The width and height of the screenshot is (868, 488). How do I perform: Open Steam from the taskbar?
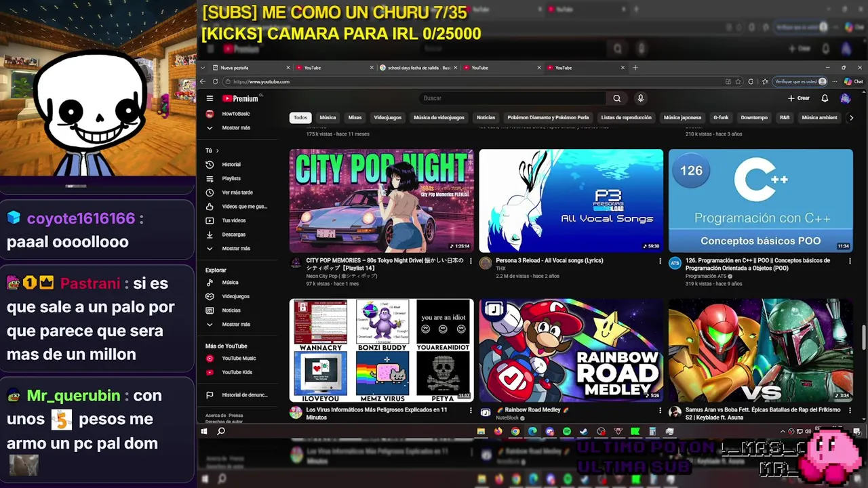coord(583,431)
